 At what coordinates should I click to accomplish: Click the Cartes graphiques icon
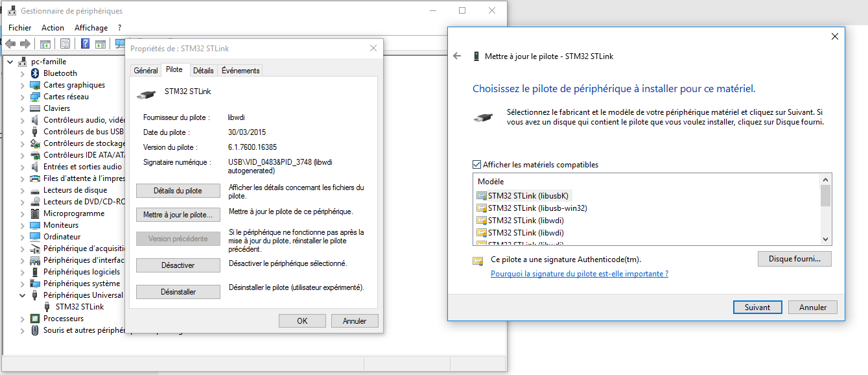pos(36,85)
